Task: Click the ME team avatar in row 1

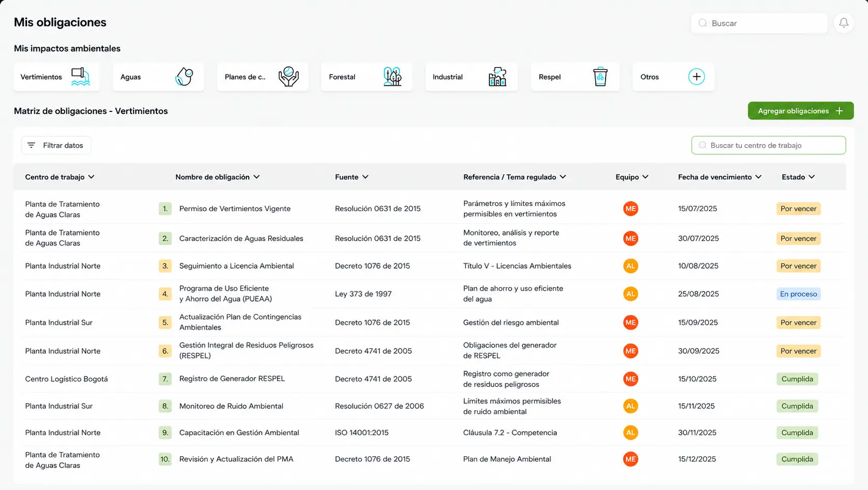Action: tap(630, 209)
